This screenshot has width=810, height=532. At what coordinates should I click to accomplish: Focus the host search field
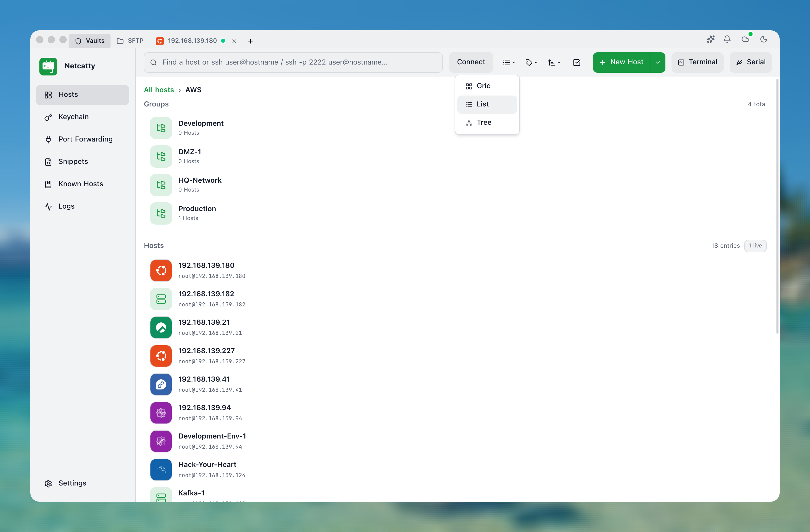pyautogui.click(x=293, y=62)
